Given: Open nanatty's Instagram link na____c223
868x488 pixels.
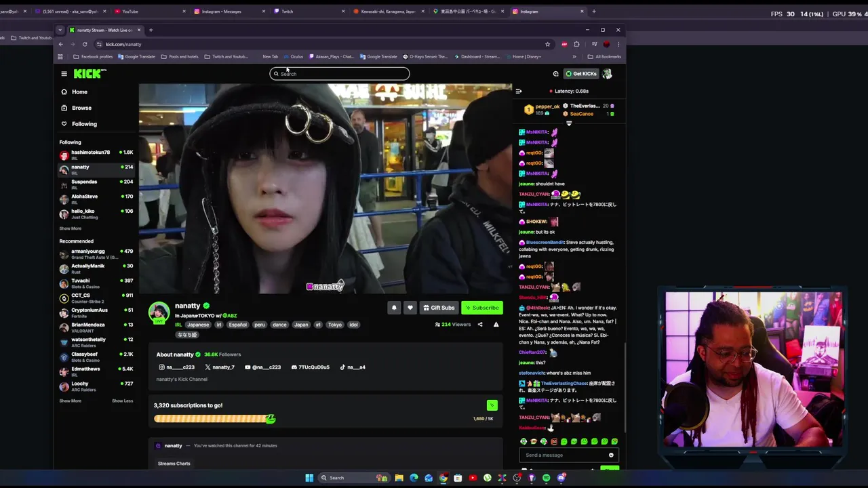Looking at the screenshot, I should pos(177,367).
